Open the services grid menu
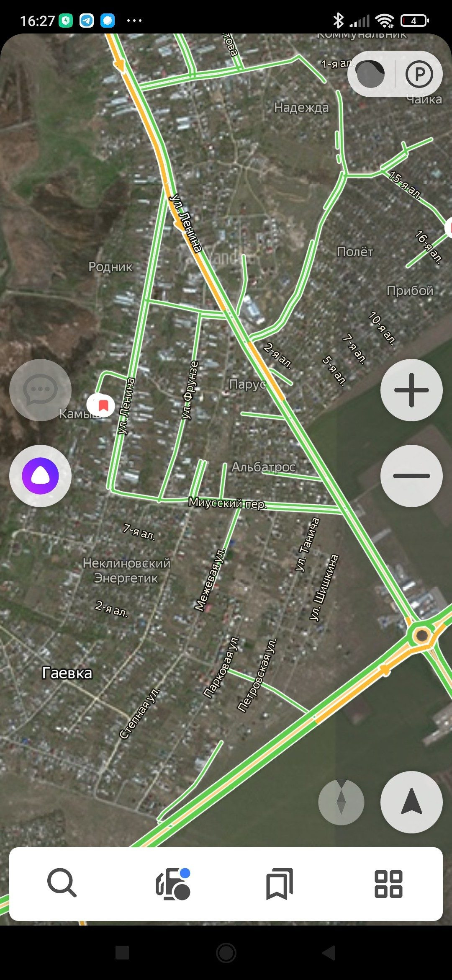452x980 pixels. (388, 883)
